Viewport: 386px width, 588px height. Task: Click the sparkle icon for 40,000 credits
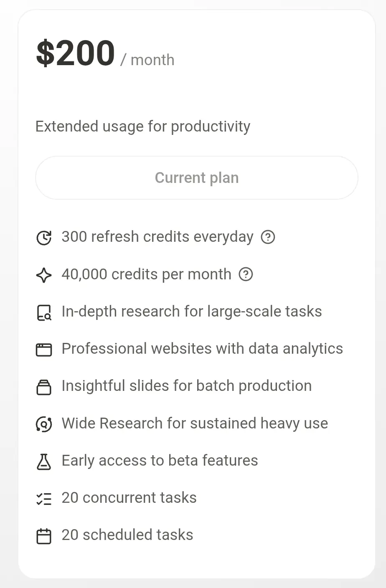[44, 275]
